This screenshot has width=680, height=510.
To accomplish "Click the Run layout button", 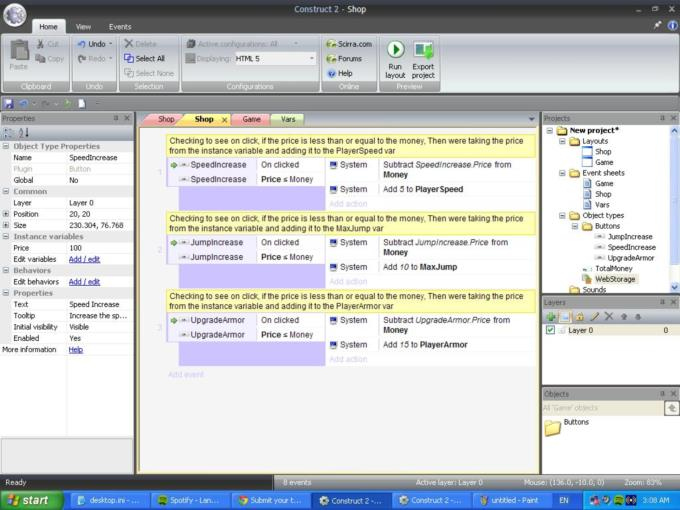I will click(395, 59).
